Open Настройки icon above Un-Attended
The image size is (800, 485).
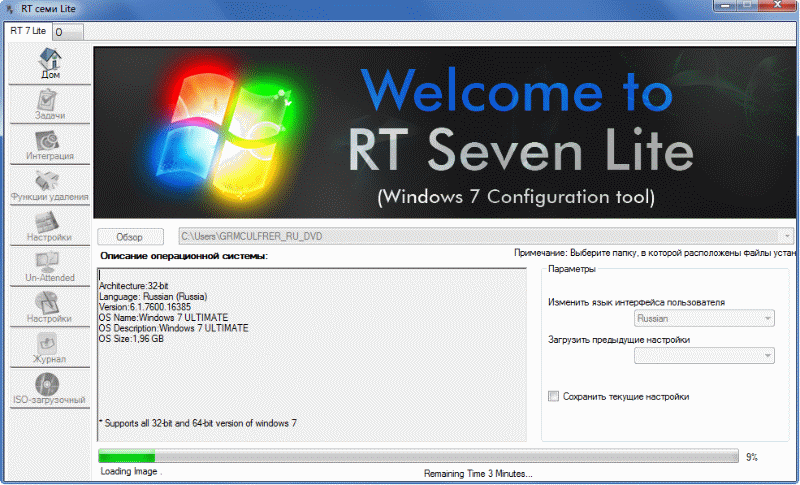(49, 226)
